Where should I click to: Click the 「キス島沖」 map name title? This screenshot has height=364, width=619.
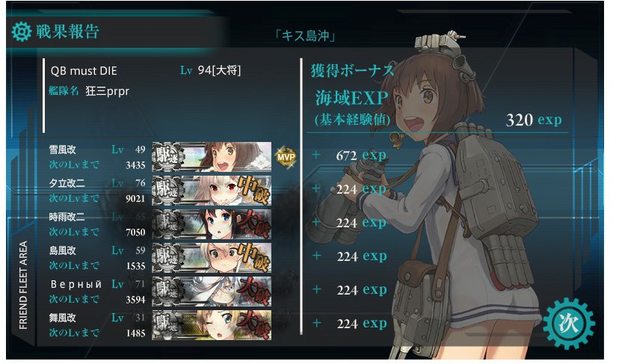306,36
